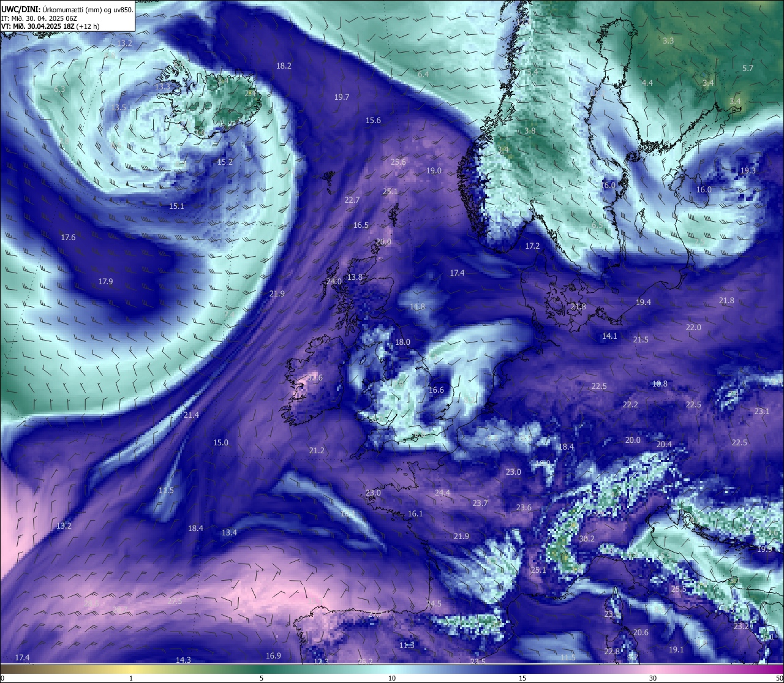Click the 25.6 precipitable water value
The height and width of the screenshot is (683, 784).
(398, 162)
